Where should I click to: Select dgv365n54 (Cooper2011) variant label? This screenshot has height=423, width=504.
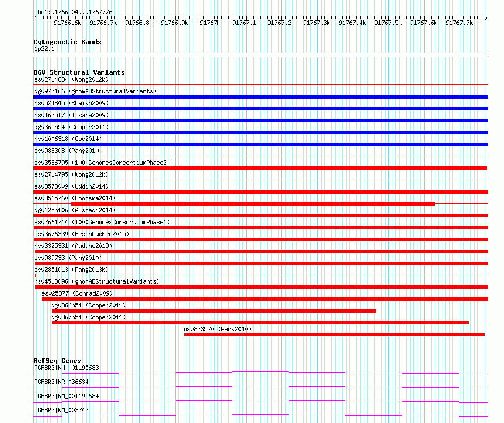(71, 127)
